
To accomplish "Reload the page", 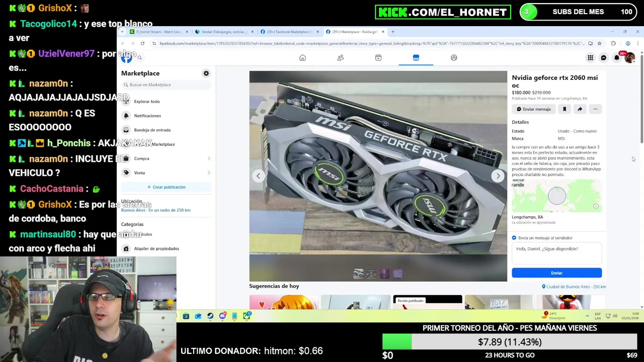I will [142, 44].
